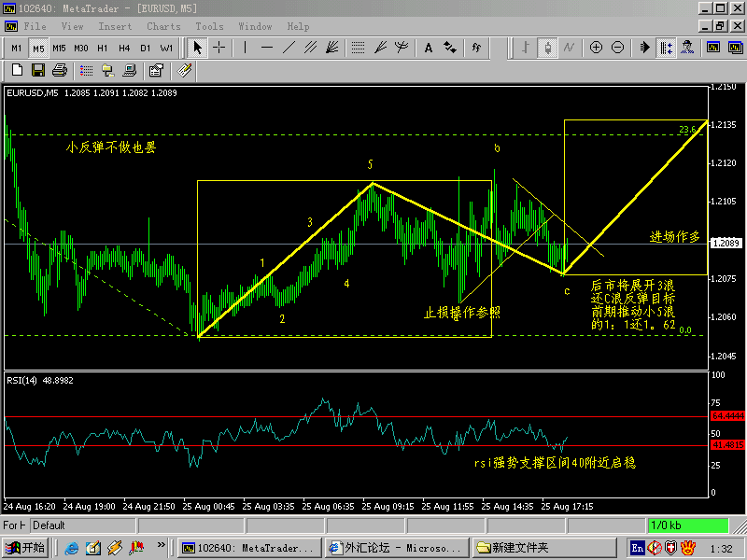
Task: Open the File menu
Action: tap(35, 27)
